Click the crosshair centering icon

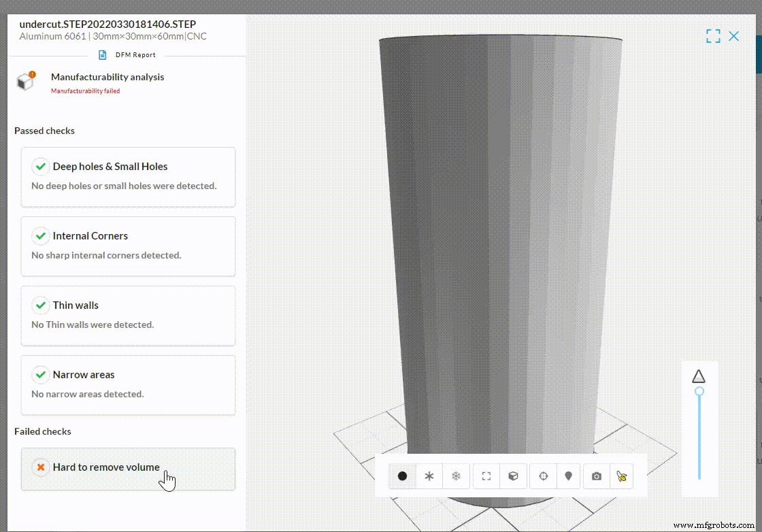tap(543, 476)
